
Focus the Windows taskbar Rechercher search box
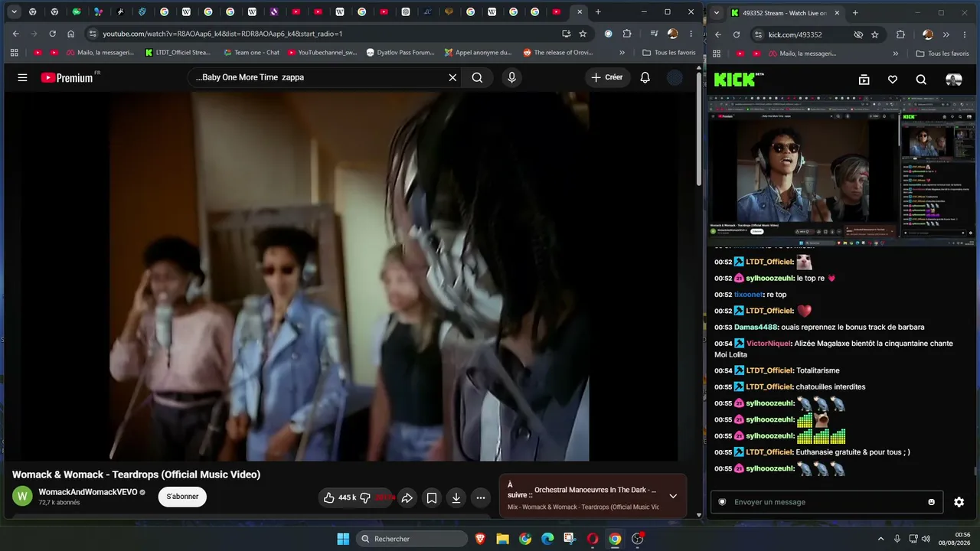point(412,539)
